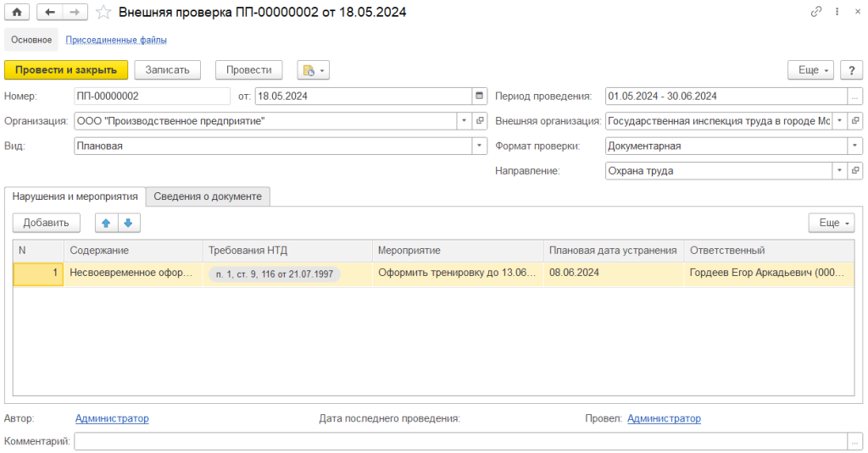This screenshot has height=453, width=868.
Task: Click Провести и закрыть button
Action: [66, 69]
